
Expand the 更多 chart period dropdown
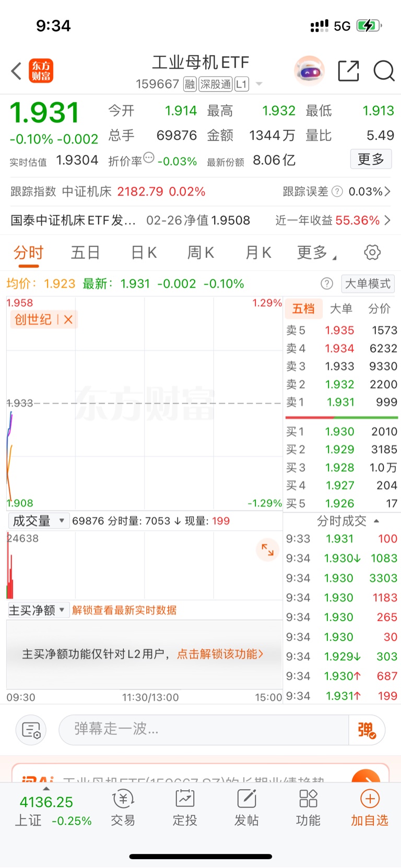point(316,253)
